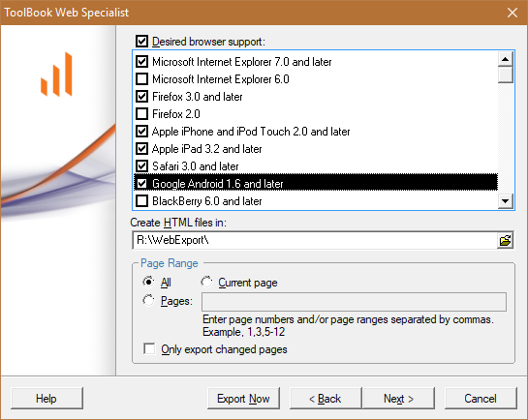Click the Export Now button

[x=243, y=399]
